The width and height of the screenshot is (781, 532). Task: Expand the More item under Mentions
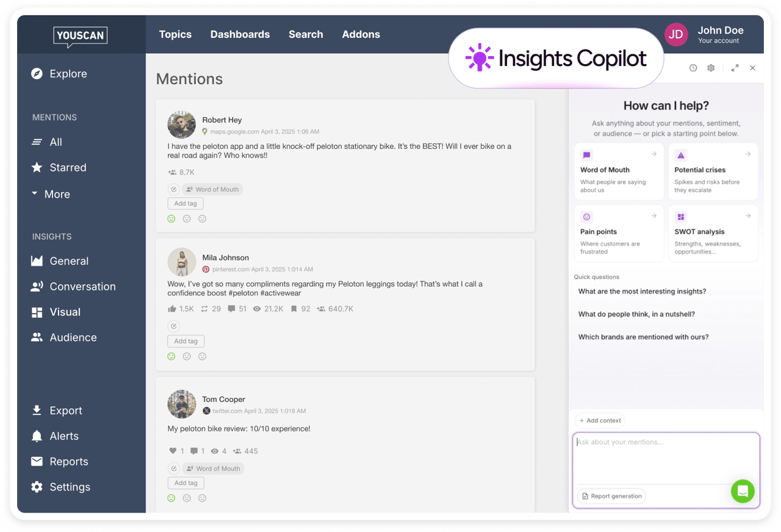51,194
